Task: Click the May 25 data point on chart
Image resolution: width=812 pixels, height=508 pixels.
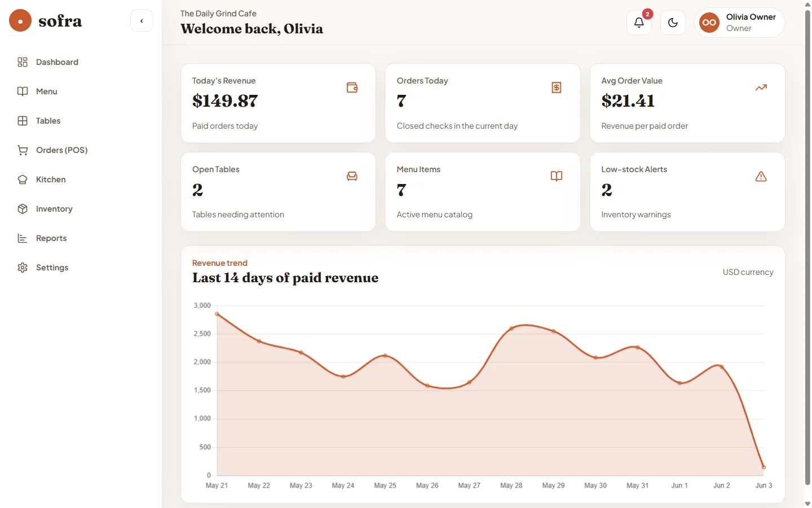Action: pyautogui.click(x=385, y=356)
